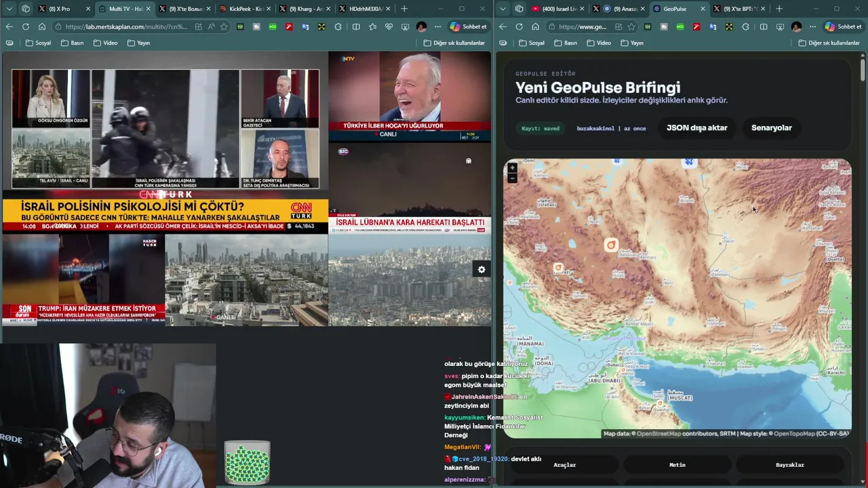Viewport: 868px width, 488px height.
Task: Click home icon in right browser
Action: click(535, 26)
